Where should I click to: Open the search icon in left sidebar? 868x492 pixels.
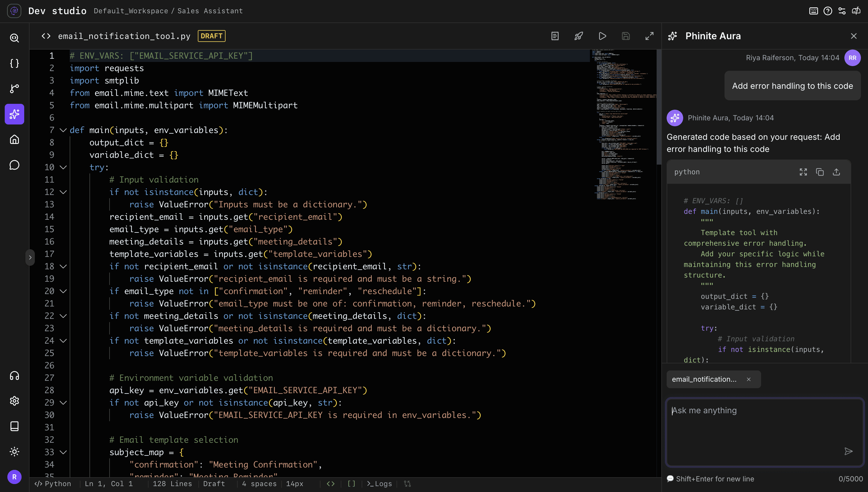click(14, 38)
